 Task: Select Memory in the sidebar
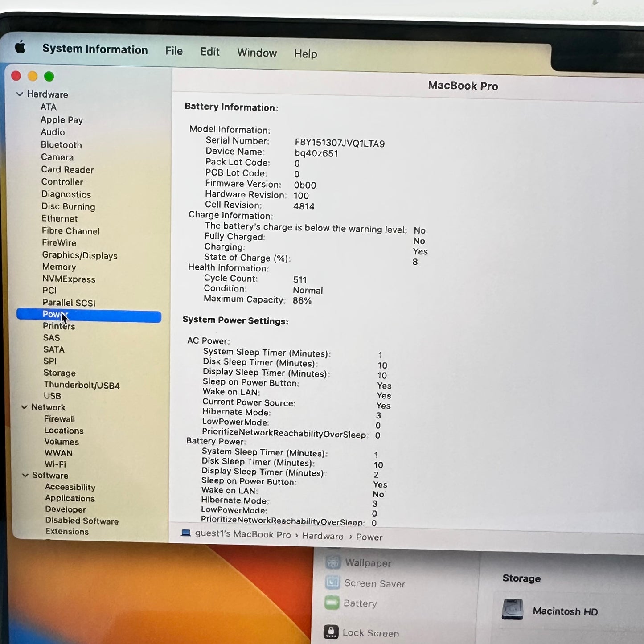59,267
